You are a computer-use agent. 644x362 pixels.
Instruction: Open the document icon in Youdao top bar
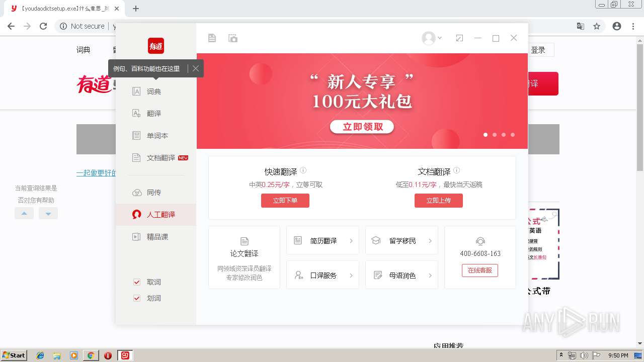pos(212,38)
